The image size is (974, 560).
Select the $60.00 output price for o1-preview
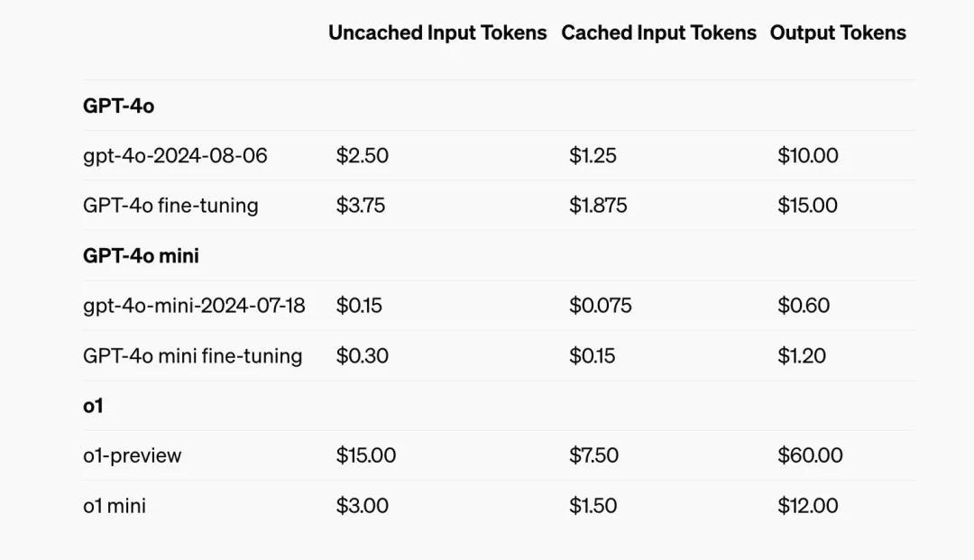pyautogui.click(x=810, y=456)
